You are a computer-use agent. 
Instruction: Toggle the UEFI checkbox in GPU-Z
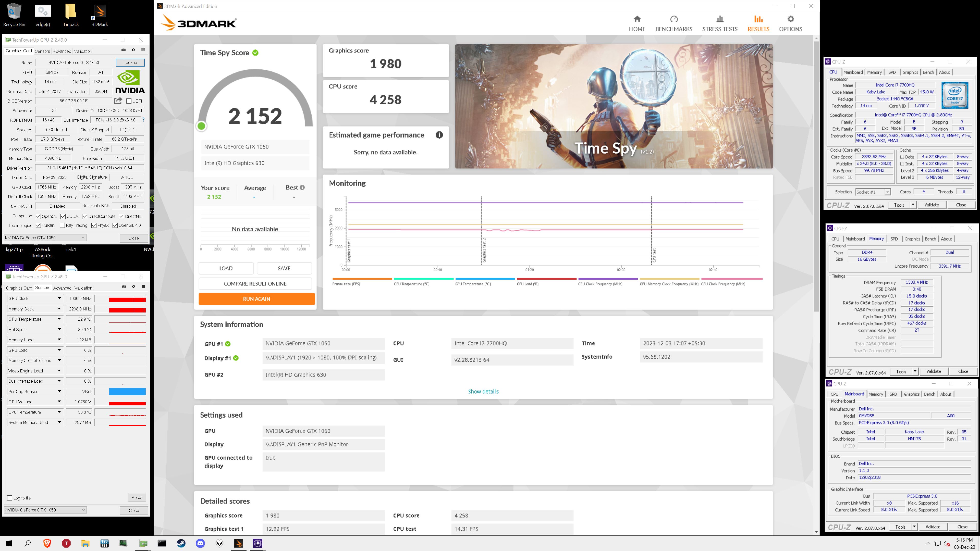129,101
